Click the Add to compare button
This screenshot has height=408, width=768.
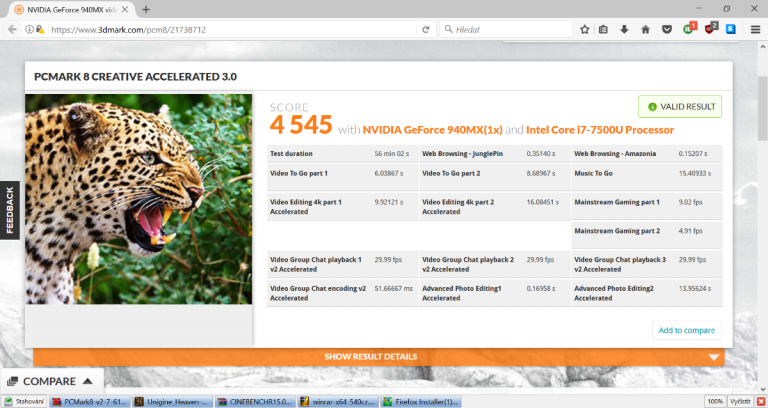[x=686, y=330]
